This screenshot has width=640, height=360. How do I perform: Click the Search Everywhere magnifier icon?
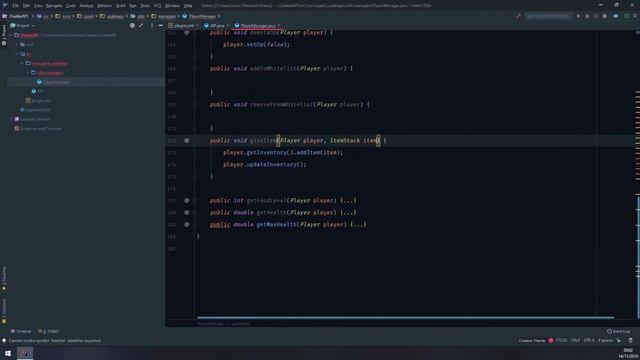tap(635, 16)
